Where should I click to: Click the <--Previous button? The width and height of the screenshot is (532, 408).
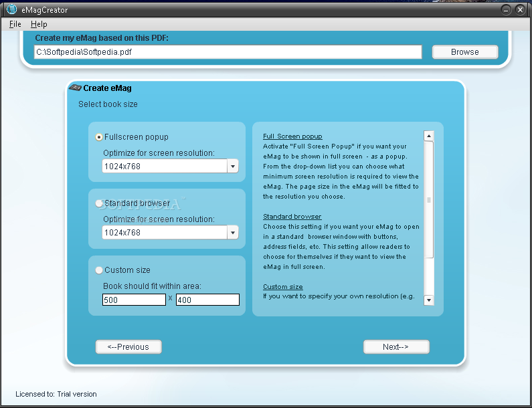tap(128, 346)
